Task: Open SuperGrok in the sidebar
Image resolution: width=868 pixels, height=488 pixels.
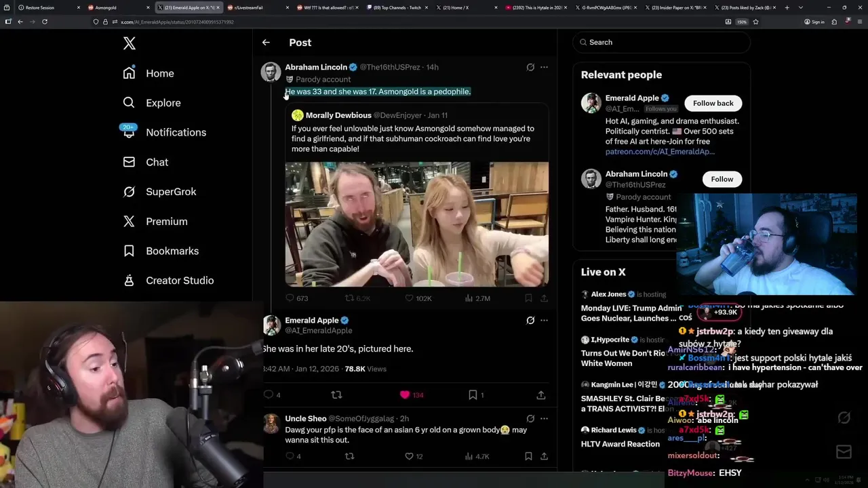Action: tap(159, 192)
